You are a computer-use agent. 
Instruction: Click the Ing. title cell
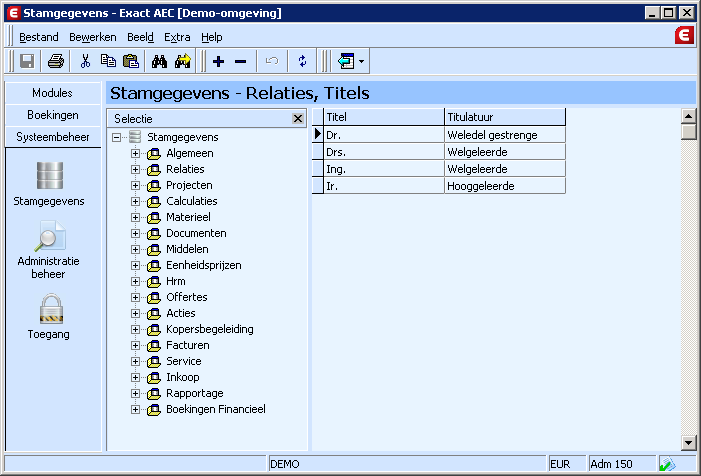tap(384, 169)
